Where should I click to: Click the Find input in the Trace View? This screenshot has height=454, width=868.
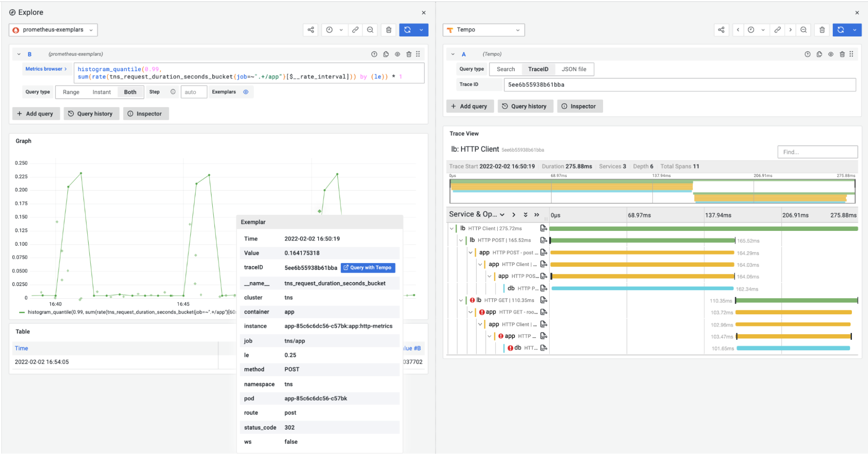[x=817, y=151]
